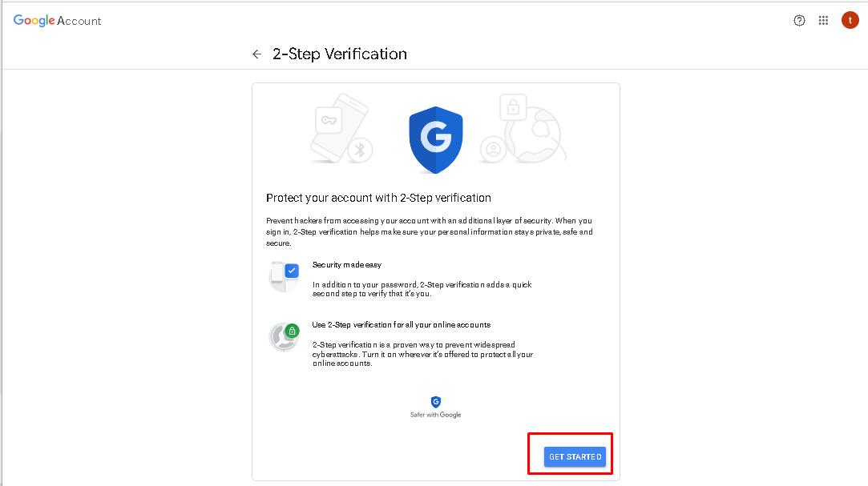Open the Google apps grid icon
The image size is (868, 486).
[823, 21]
